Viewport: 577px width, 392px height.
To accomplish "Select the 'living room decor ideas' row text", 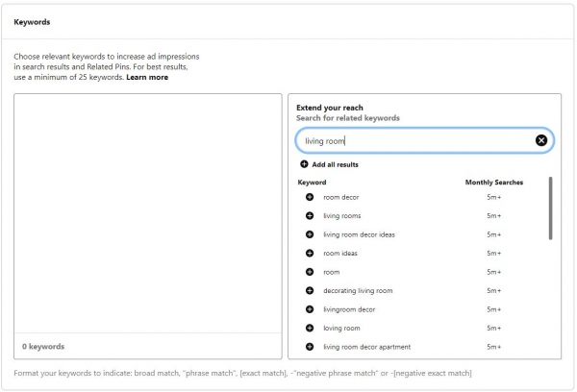I will click(x=359, y=234).
